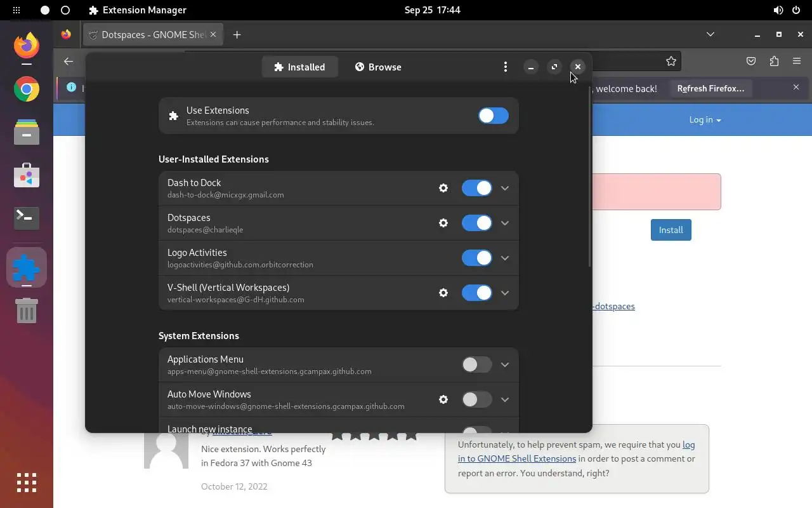This screenshot has height=508, width=812.
Task: Click System Extensions heading
Action: point(199,335)
